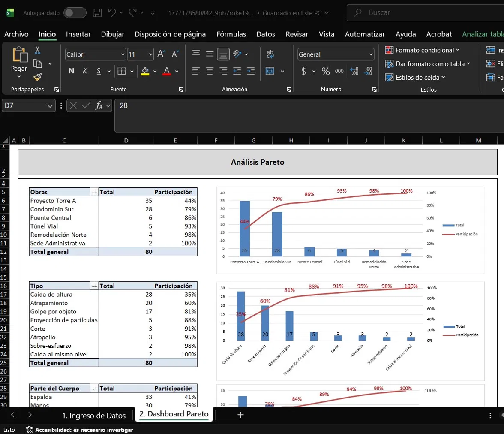
Task: Click the Pegar clipboard icon
Action: 20,54
